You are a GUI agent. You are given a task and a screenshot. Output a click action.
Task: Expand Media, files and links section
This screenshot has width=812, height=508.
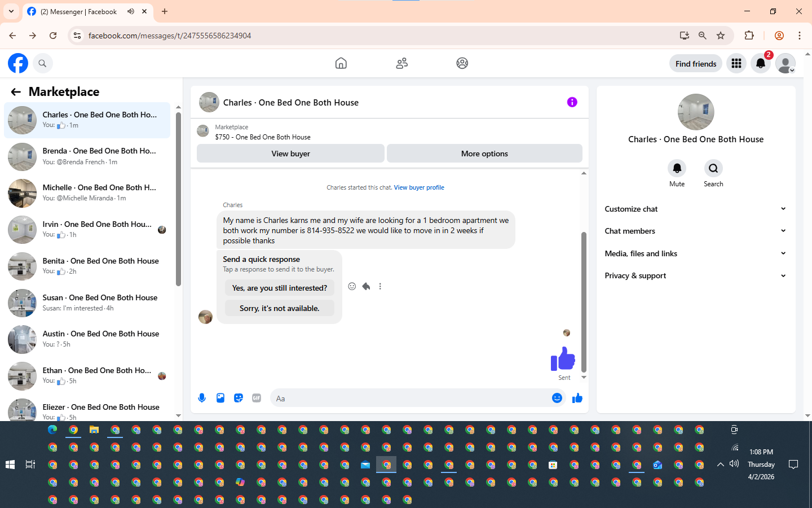695,253
